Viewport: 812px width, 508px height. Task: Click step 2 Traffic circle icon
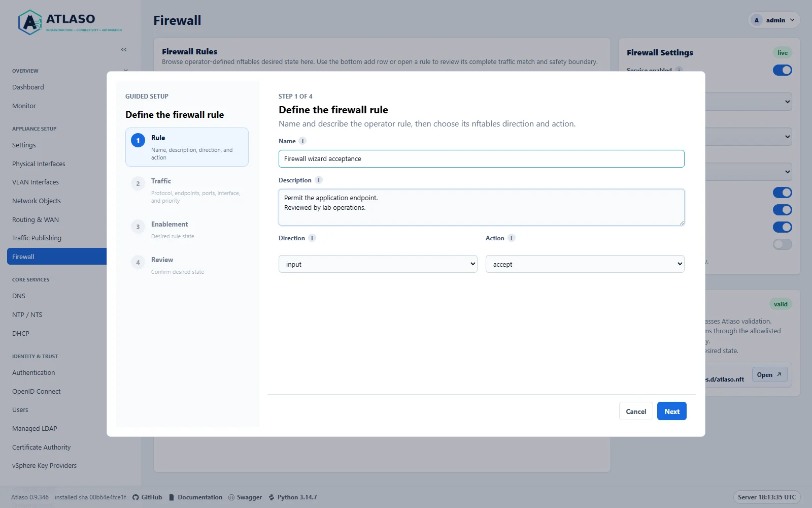click(x=138, y=183)
